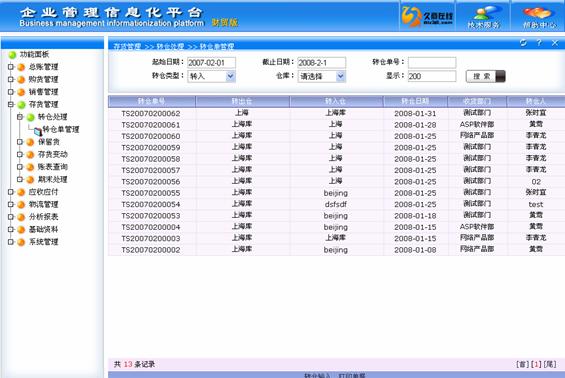Click the orange ball icon beside 销售管理
This screenshot has height=378, width=565.
tap(21, 92)
